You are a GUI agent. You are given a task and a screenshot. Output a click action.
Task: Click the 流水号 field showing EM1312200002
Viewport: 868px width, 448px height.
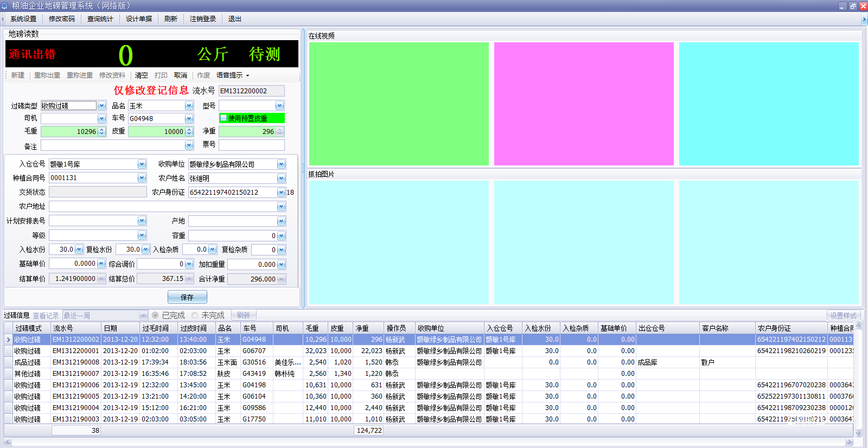pyautogui.click(x=252, y=91)
